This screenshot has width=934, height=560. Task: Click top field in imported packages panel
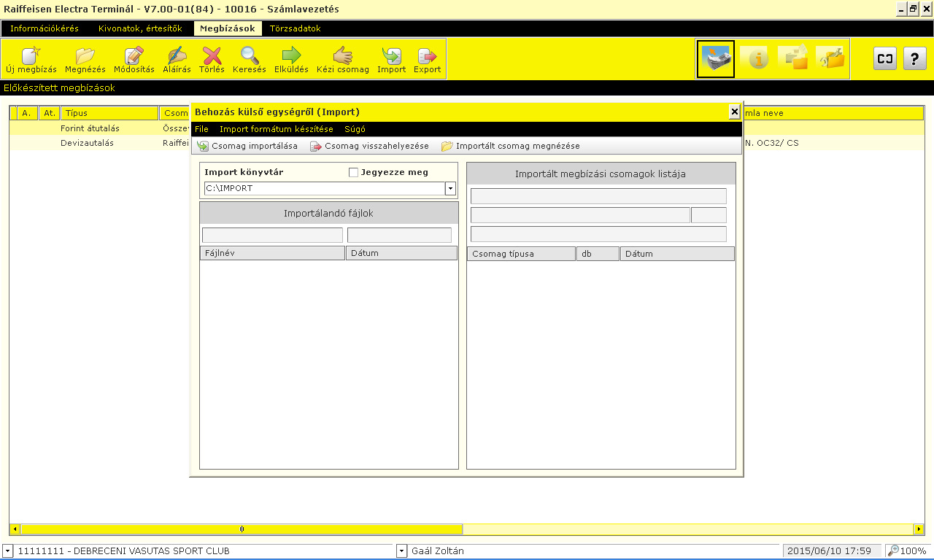[x=598, y=196]
